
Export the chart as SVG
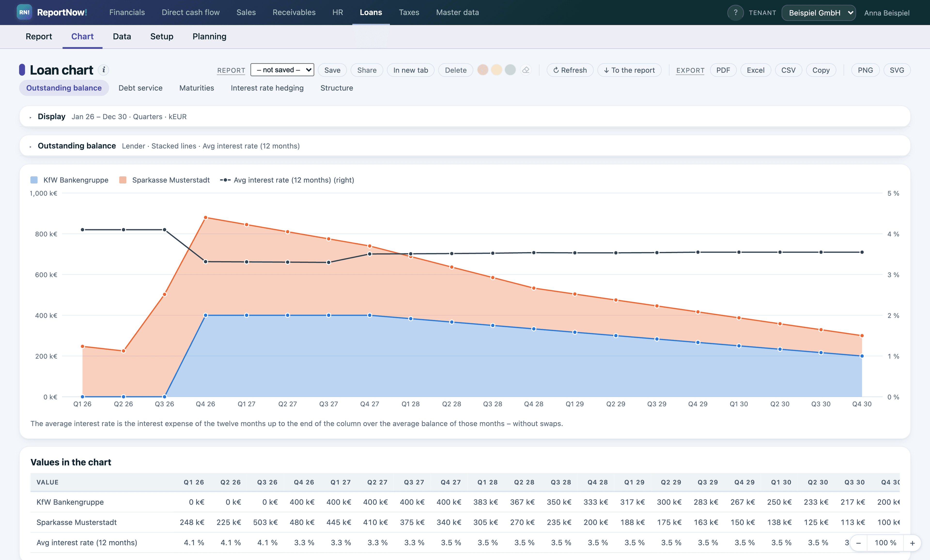[897, 70]
